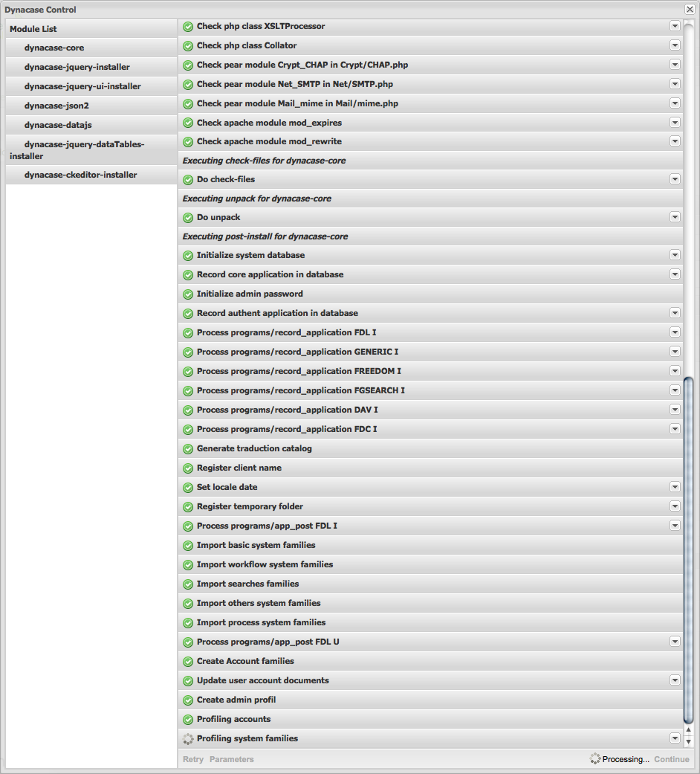Open the Parameters button
The width and height of the screenshot is (700, 774).
pyautogui.click(x=231, y=759)
